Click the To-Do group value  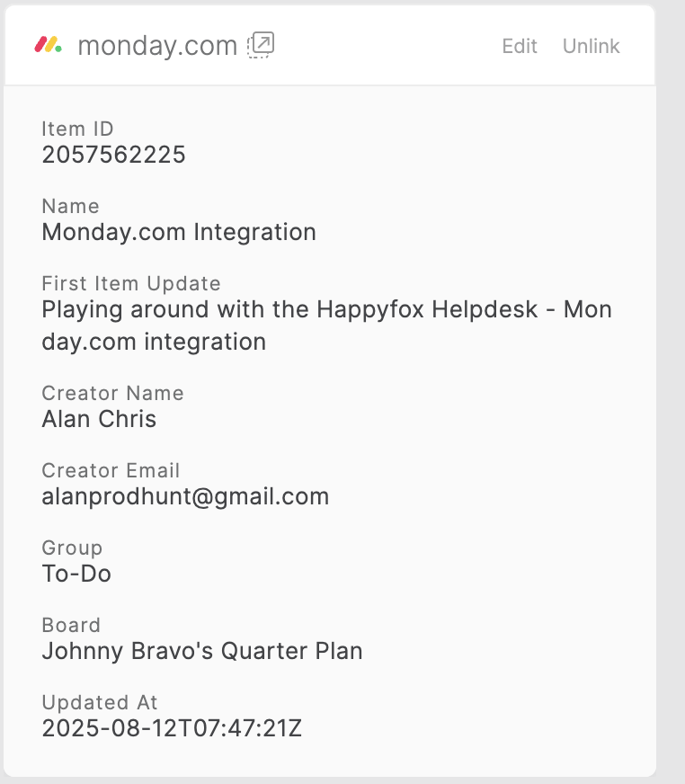coord(76,574)
